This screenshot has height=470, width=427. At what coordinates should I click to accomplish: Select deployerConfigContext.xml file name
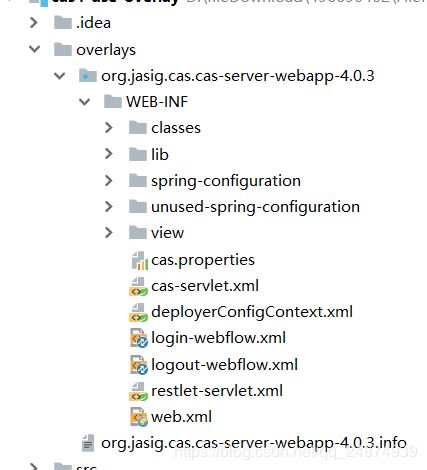click(x=252, y=312)
